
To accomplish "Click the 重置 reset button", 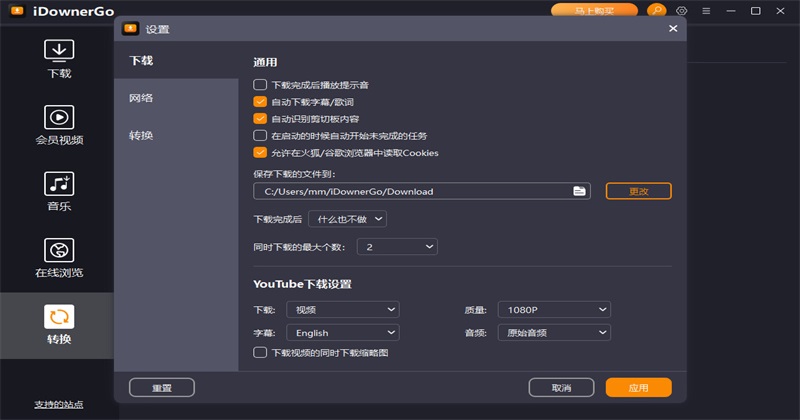I will tap(162, 387).
